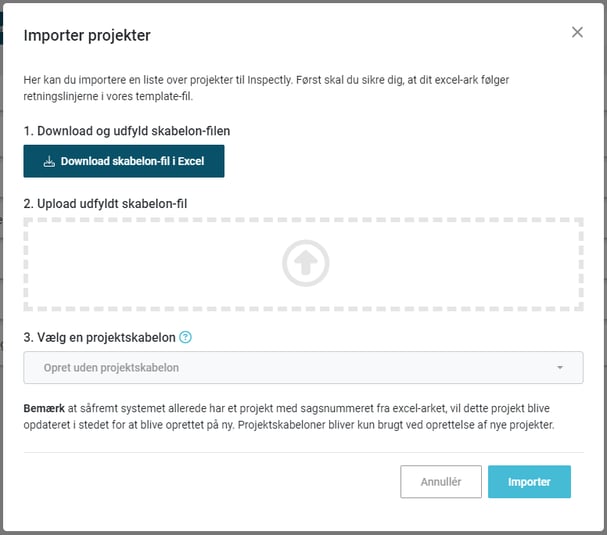The width and height of the screenshot is (607, 535).
Task: Click the label 3. Vælg en projektskabelon
Action: click(99, 337)
